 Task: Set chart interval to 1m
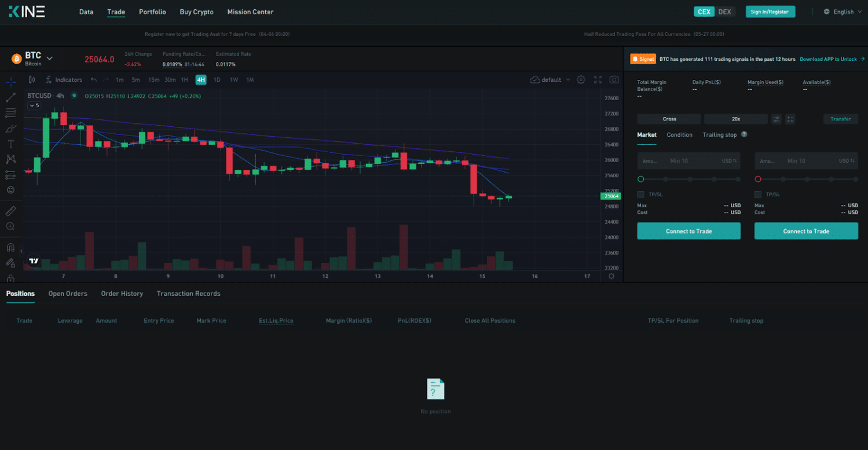(119, 80)
